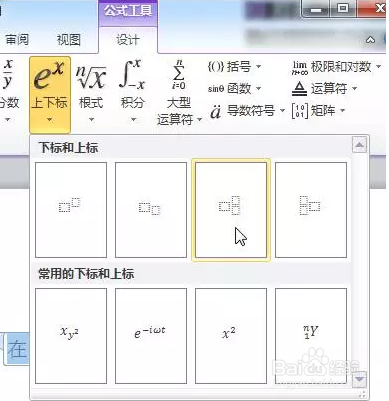Click the matrix bracket icon
The image size is (389, 401).
tap(300, 111)
